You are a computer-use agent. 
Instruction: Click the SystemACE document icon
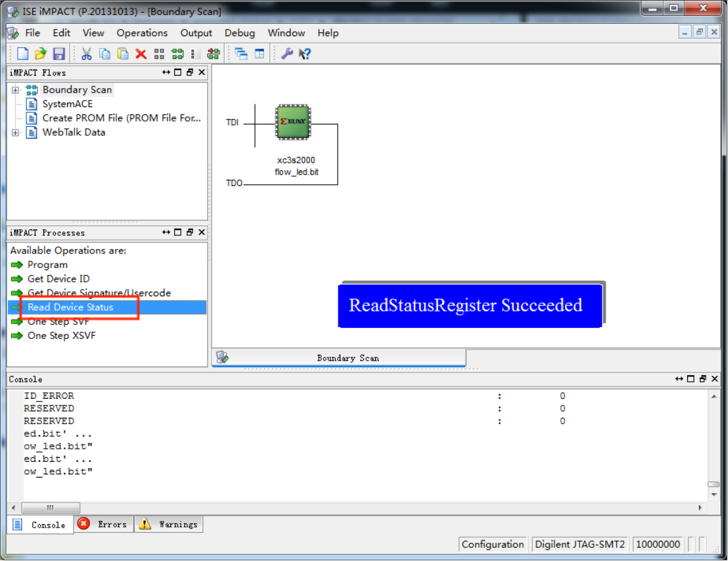pyautogui.click(x=32, y=104)
